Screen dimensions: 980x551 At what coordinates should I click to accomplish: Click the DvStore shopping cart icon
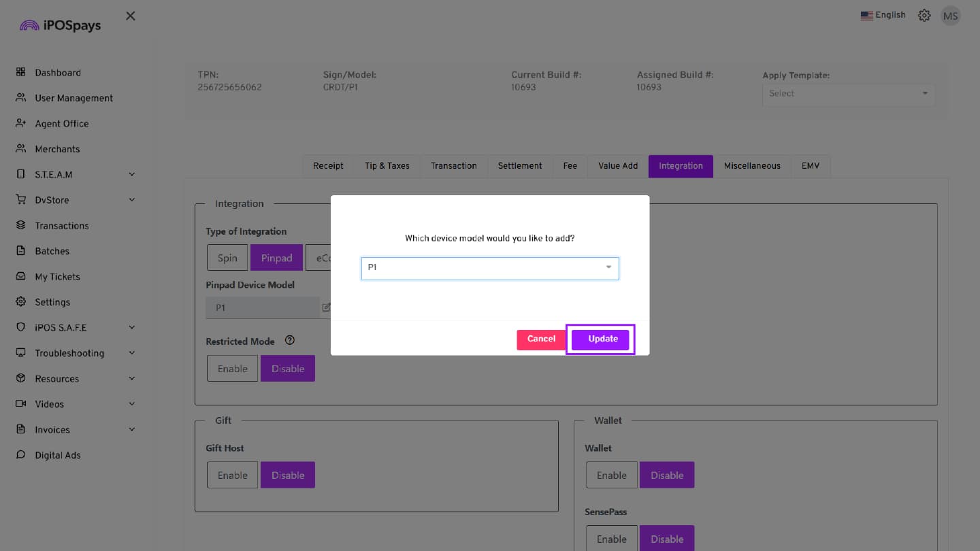tap(20, 200)
